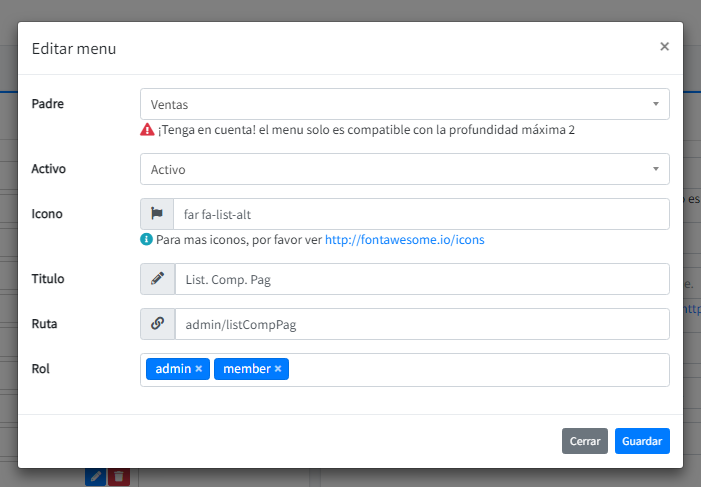
Task: Close the Editar menu dialog with X
Action: (x=664, y=46)
